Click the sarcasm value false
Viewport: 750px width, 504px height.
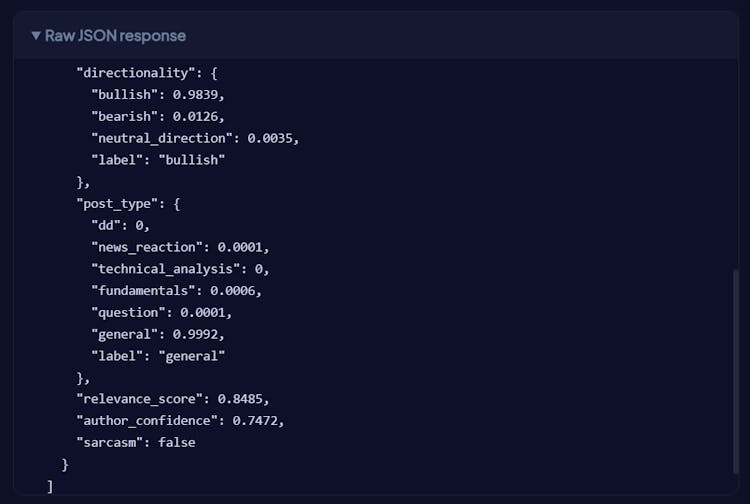coord(177,442)
